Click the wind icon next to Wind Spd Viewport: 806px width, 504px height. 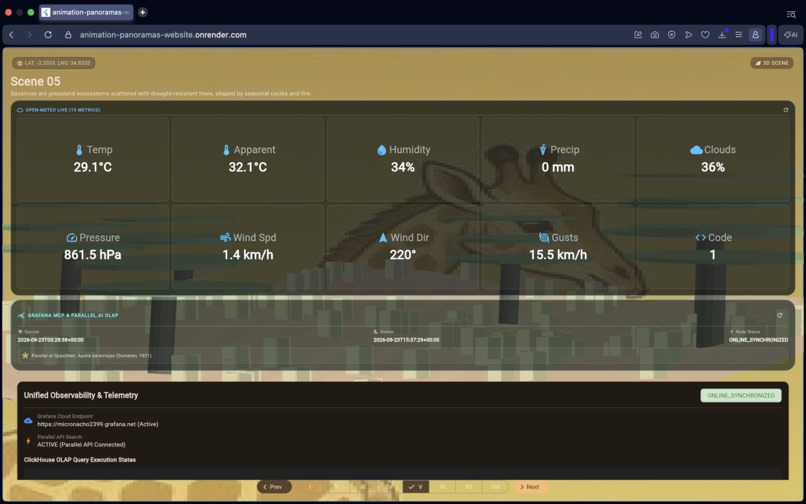coord(225,238)
